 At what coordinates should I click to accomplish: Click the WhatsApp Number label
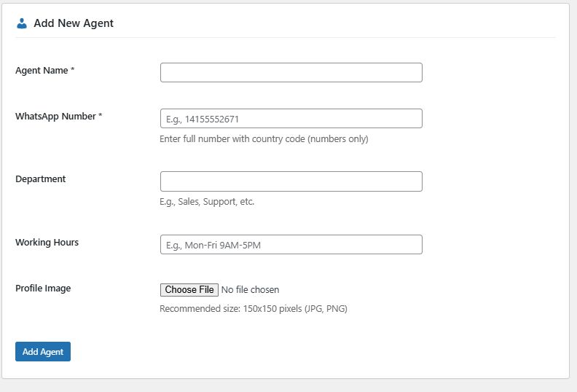pyautogui.click(x=55, y=117)
